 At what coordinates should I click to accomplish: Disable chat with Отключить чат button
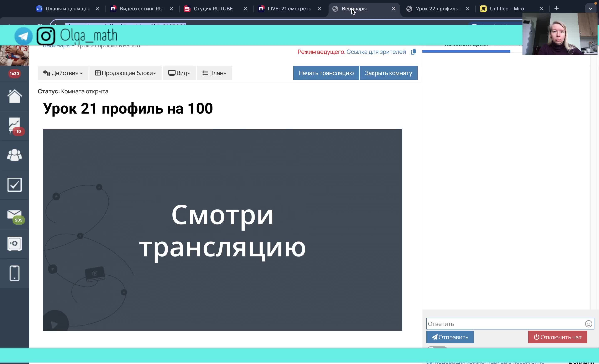[x=557, y=337]
